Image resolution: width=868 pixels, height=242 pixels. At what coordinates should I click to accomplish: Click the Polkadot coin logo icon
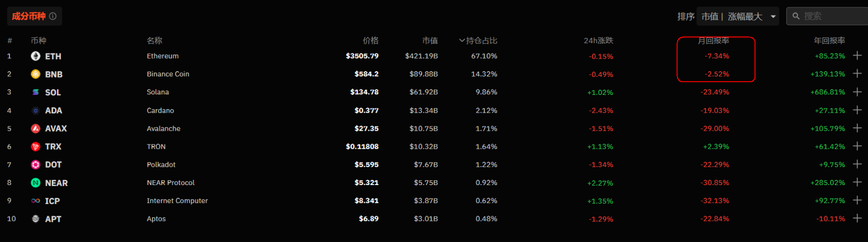click(35, 164)
